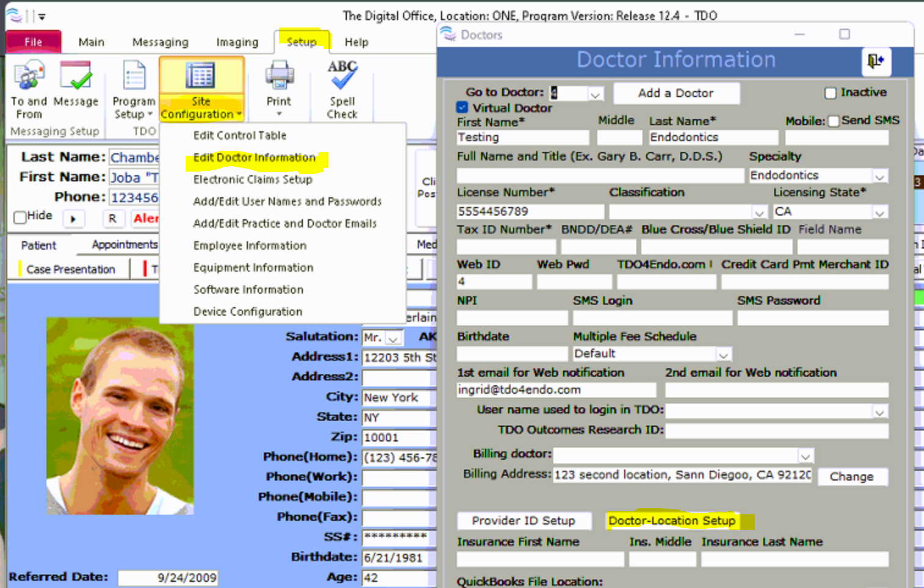
Task: Expand the Specialty dropdown
Action: 879,176
